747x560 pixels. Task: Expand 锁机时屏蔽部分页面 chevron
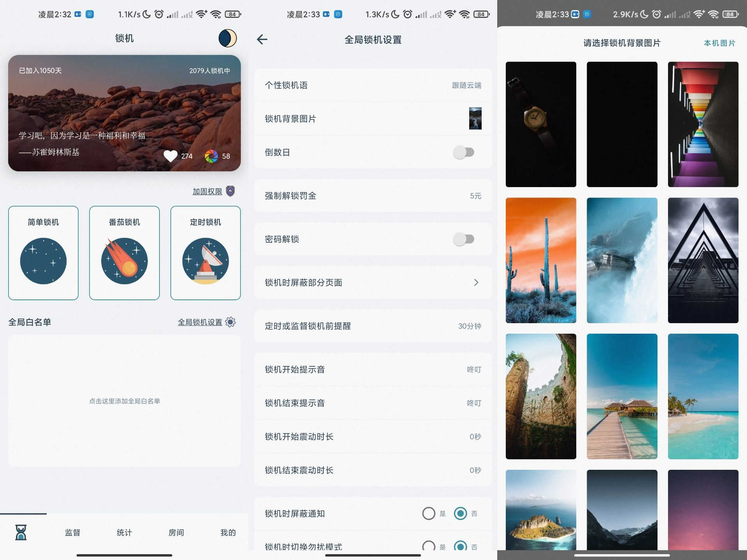tap(476, 282)
